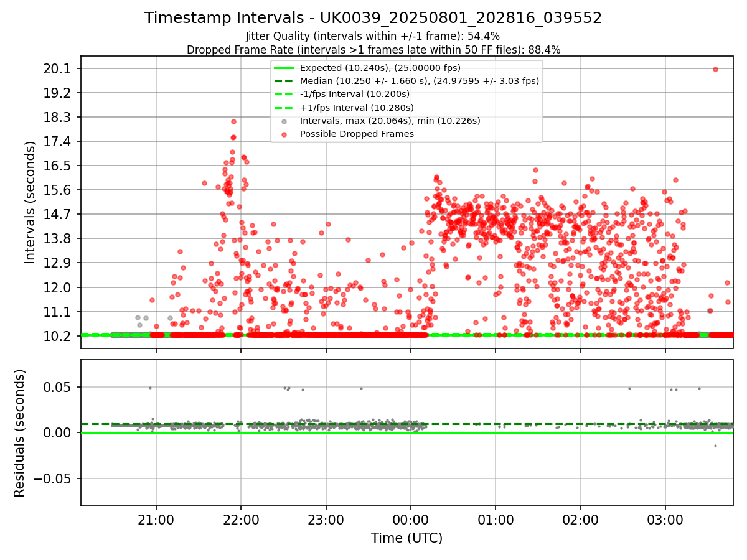747x560 pixels.
Task: Click the 23:00 x-axis tick label
Action: click(x=326, y=520)
